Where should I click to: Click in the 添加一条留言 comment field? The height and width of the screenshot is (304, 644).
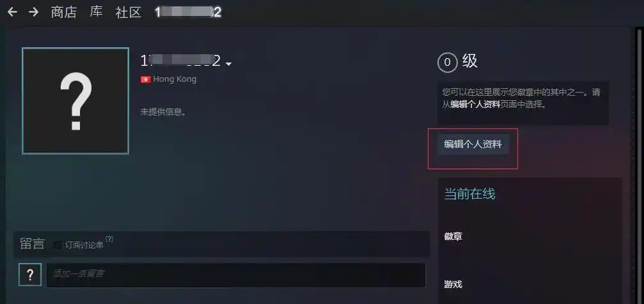pyautogui.click(x=236, y=275)
